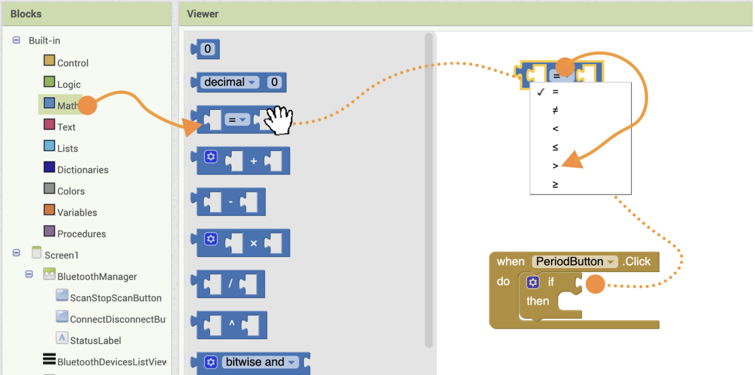The height and width of the screenshot is (375, 755).
Task: Click the Control category color square
Action: [49, 60]
